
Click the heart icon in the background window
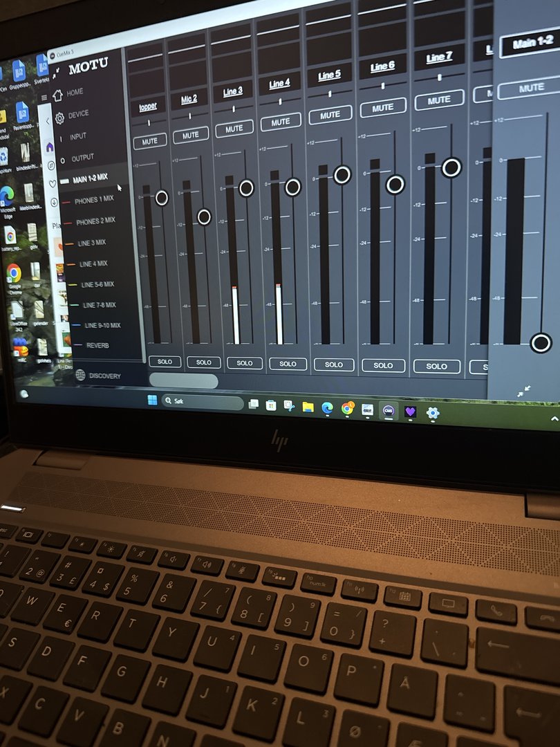click(53, 184)
